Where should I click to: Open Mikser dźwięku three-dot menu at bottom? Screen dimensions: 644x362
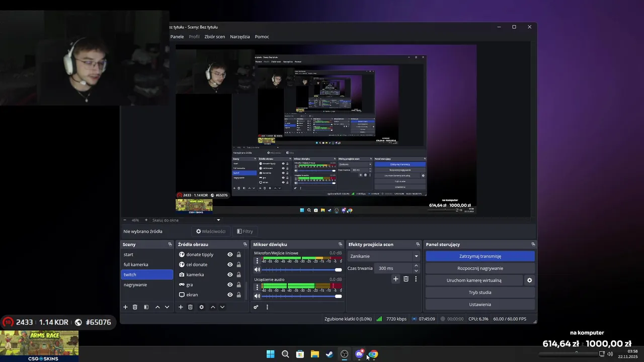coord(267,307)
